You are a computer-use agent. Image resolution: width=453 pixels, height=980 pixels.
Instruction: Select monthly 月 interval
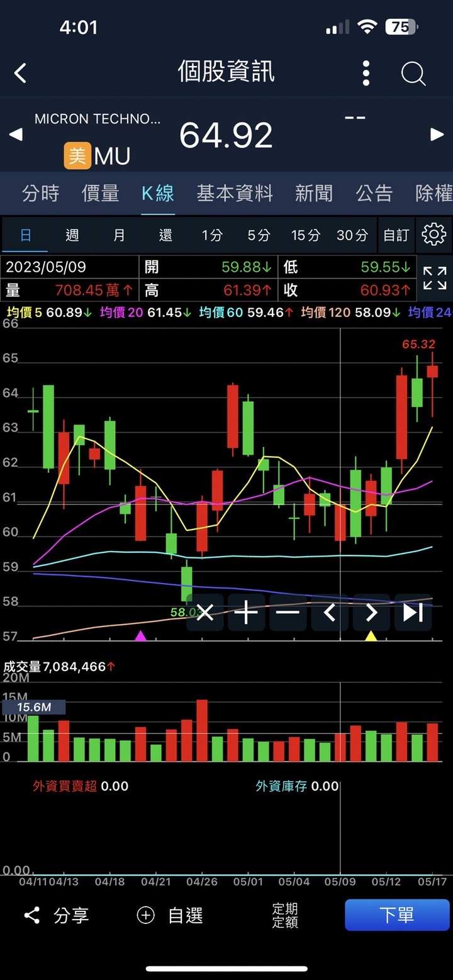pos(119,235)
